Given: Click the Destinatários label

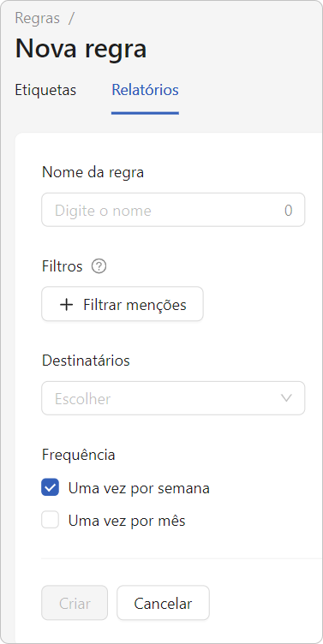Looking at the screenshot, I should pyautogui.click(x=86, y=361).
